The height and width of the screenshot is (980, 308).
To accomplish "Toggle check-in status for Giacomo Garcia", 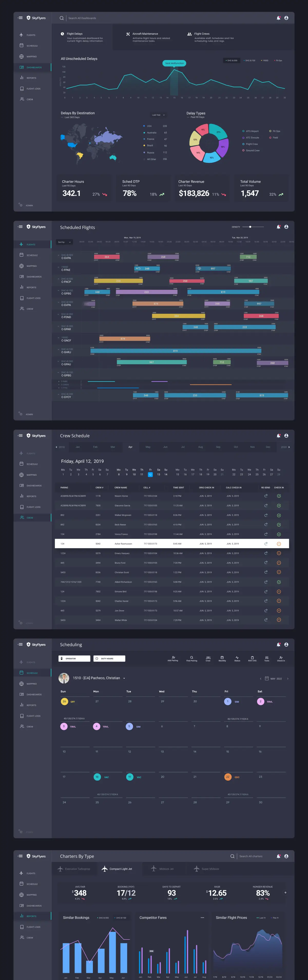I will point(279,506).
